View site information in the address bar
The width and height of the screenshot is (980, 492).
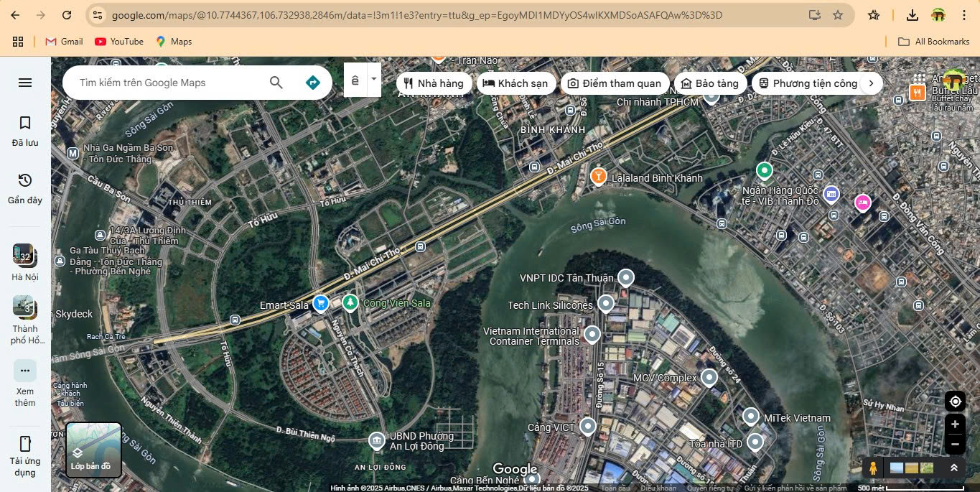(98, 15)
